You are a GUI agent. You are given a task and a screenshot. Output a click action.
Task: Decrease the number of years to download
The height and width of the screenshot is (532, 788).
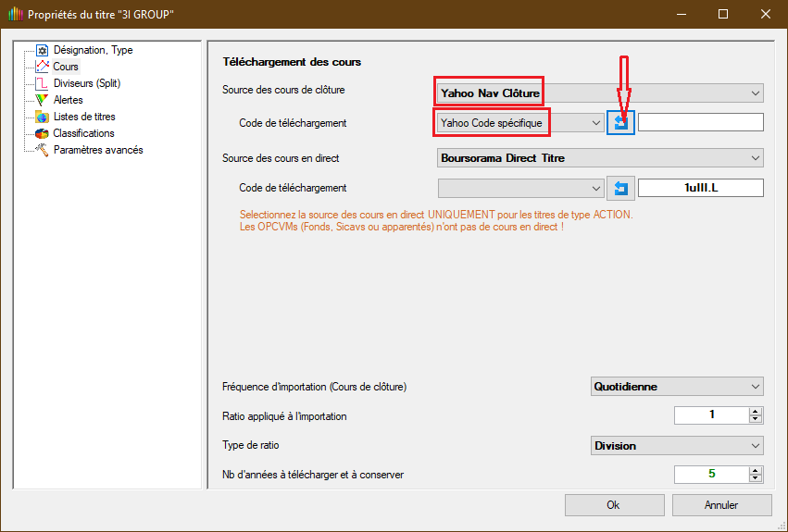756,478
